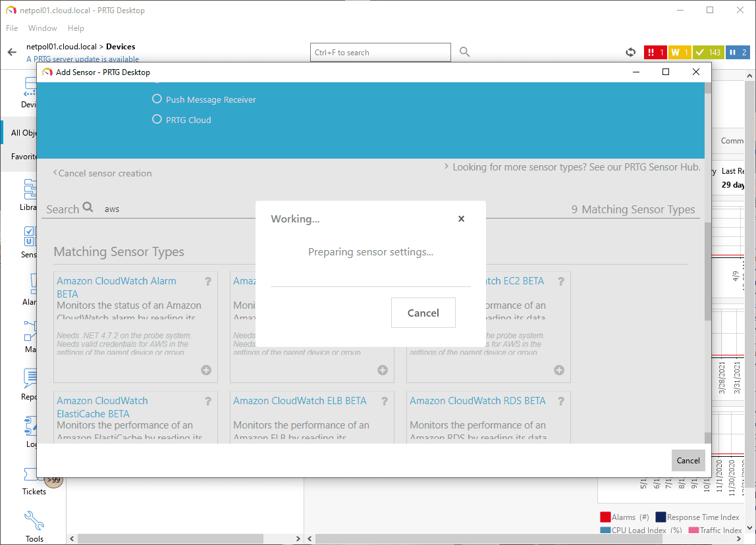Open the Tickets sidebar section

(x=34, y=482)
